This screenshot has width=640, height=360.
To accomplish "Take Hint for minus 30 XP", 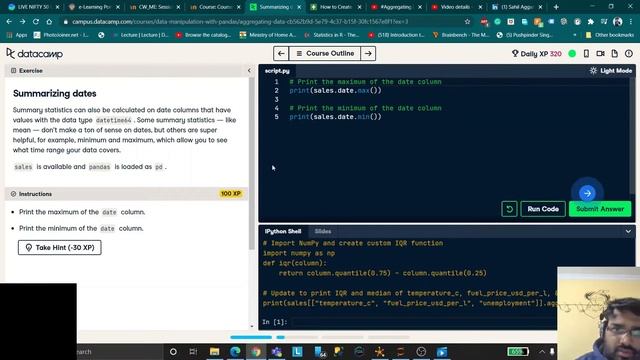I will pyautogui.click(x=60, y=247).
